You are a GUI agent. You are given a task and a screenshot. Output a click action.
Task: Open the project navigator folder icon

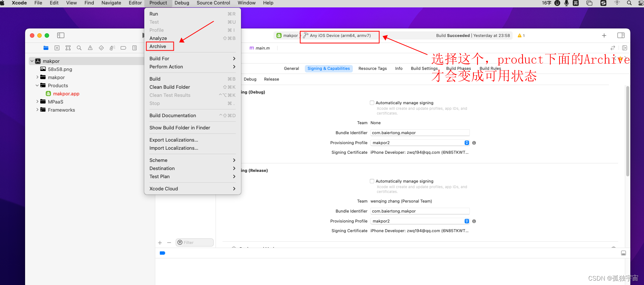[46, 48]
